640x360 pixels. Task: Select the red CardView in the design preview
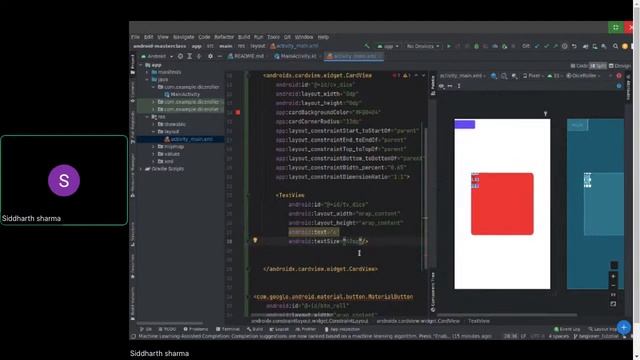tap(502, 204)
